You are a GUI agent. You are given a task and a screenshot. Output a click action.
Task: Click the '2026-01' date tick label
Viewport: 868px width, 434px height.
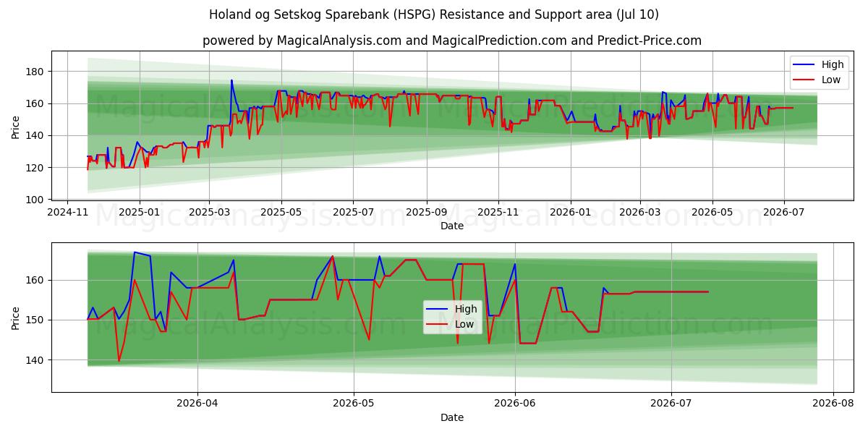click(x=570, y=213)
